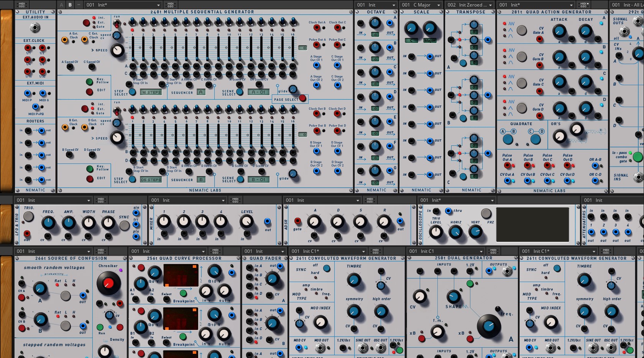Image resolution: width=644 pixels, height=358 pixels.
Task: Click the Oscilloscope thru jack
Action: [448, 211]
